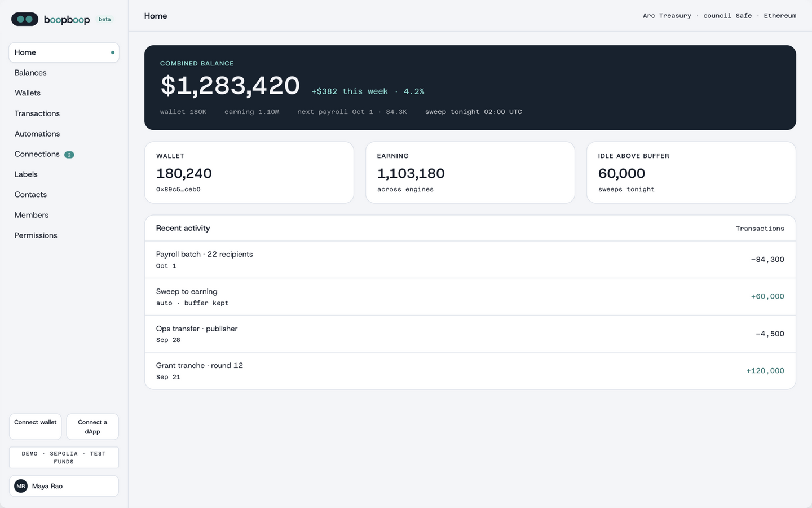
Task: Open Permissions in the sidebar
Action: [64, 235]
